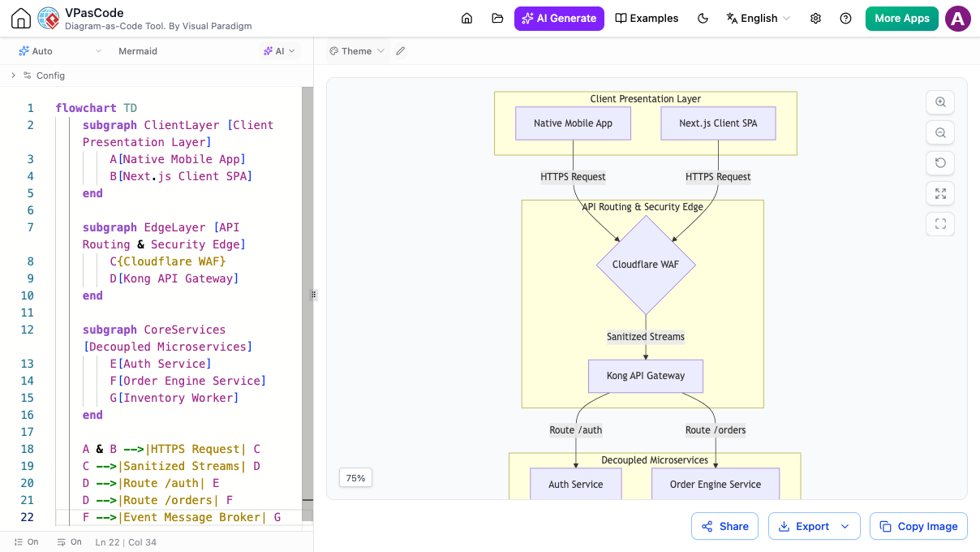The image size is (980, 552).
Task: Click code 'A & B -->|HTTPS Request| C'
Action: click(171, 449)
